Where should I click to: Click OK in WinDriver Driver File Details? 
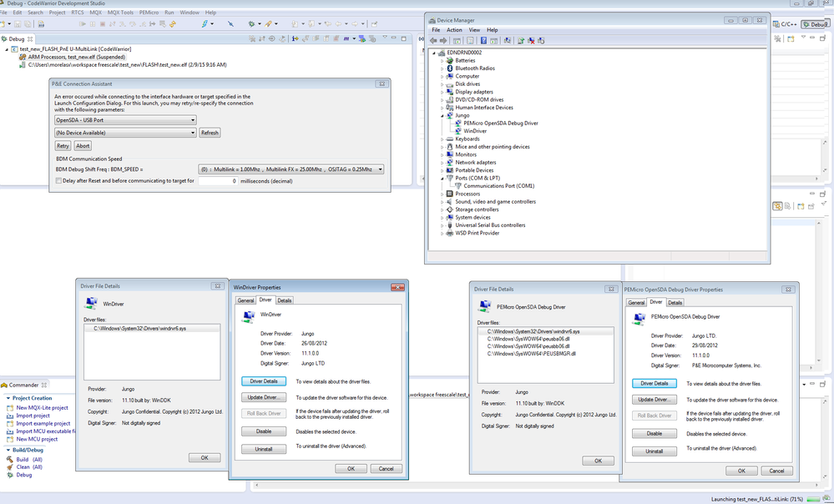(205, 458)
